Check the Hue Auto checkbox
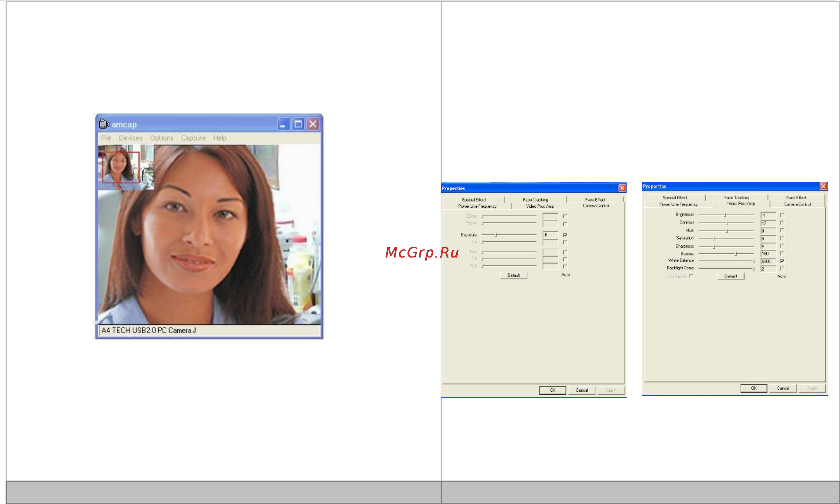This screenshot has height=504, width=840. [x=782, y=230]
